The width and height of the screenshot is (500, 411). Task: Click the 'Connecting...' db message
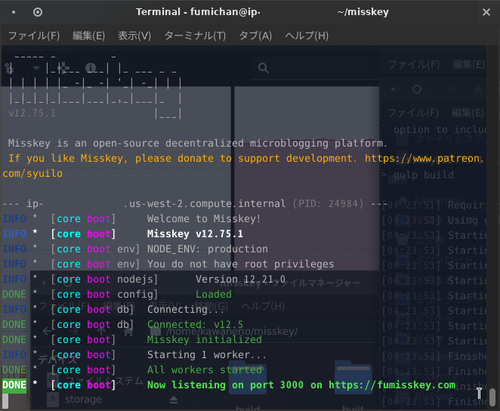click(x=186, y=310)
